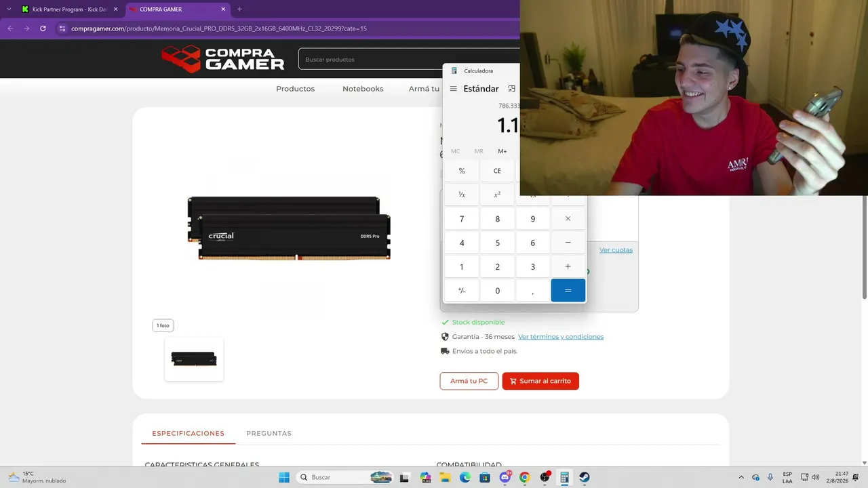This screenshot has height=488, width=868.
Task: Reload the Compra Gamer page
Action: click(x=43, y=28)
